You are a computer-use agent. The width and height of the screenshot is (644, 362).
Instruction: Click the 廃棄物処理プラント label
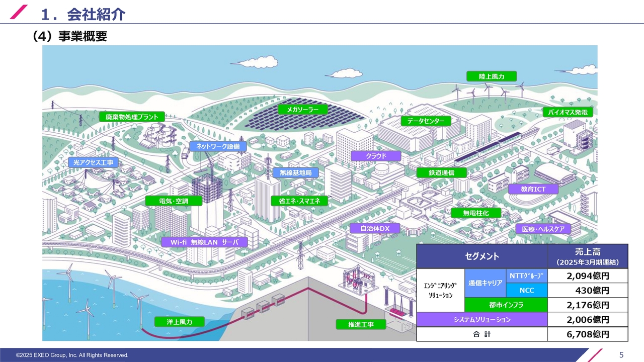(x=132, y=117)
